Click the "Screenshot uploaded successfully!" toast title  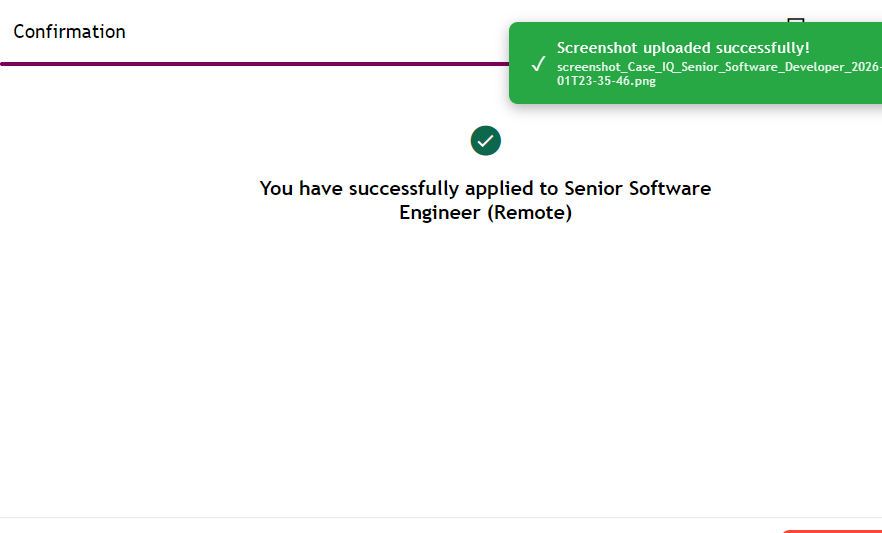683,48
